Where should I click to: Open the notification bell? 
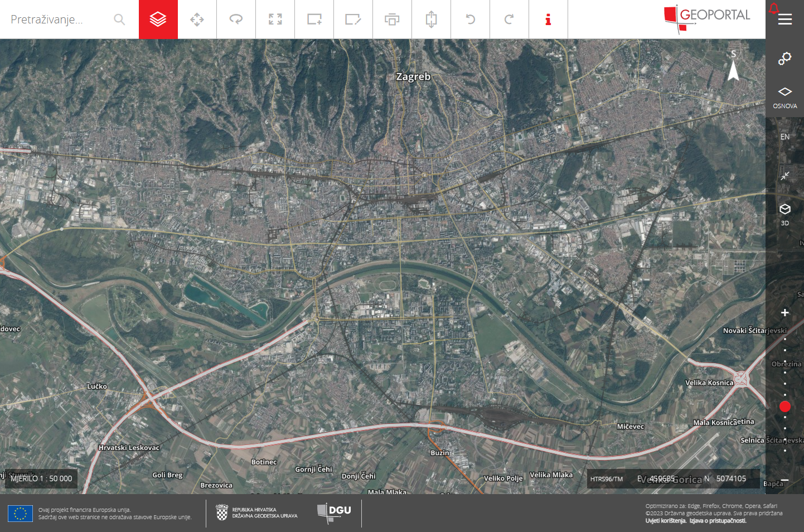(774, 8)
